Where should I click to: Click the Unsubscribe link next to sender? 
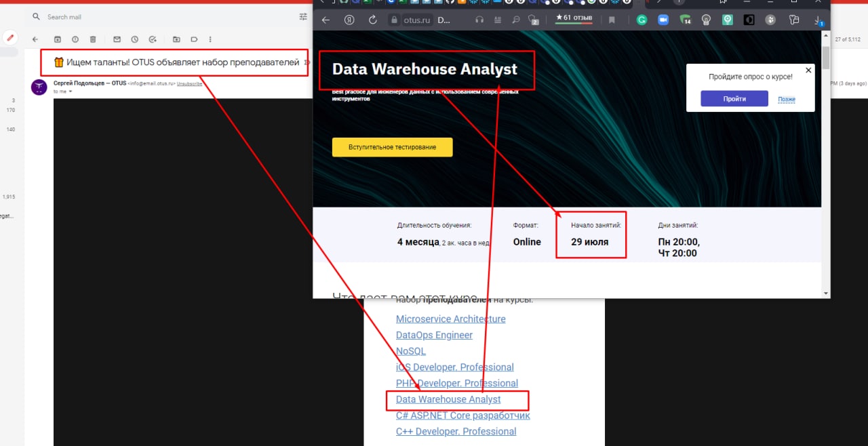point(189,83)
